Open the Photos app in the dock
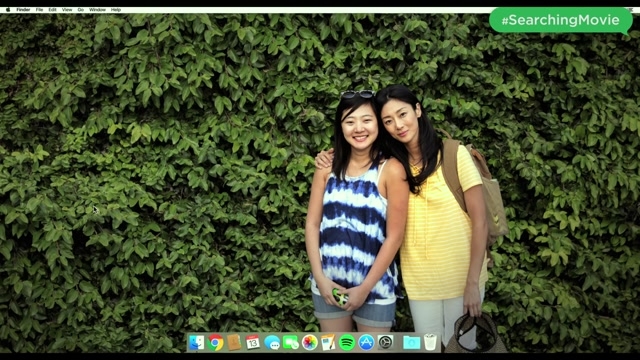This screenshot has height=360, width=640. coord(309,342)
